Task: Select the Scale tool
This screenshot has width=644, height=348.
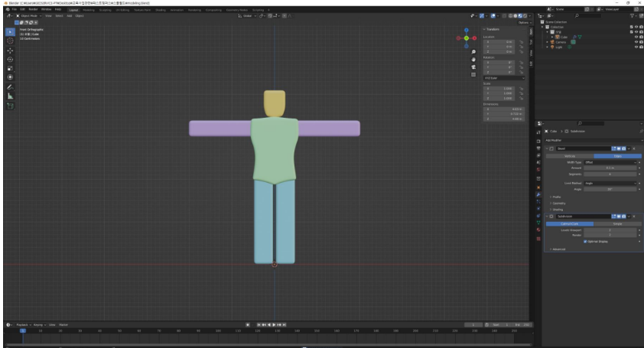Action: click(10, 68)
